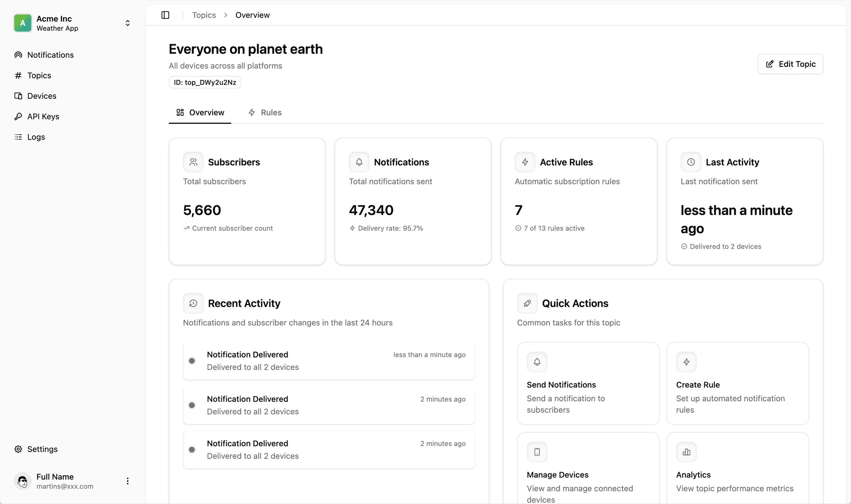Click the Edit Topic button
Screen dimensions: 851x504
(790, 64)
